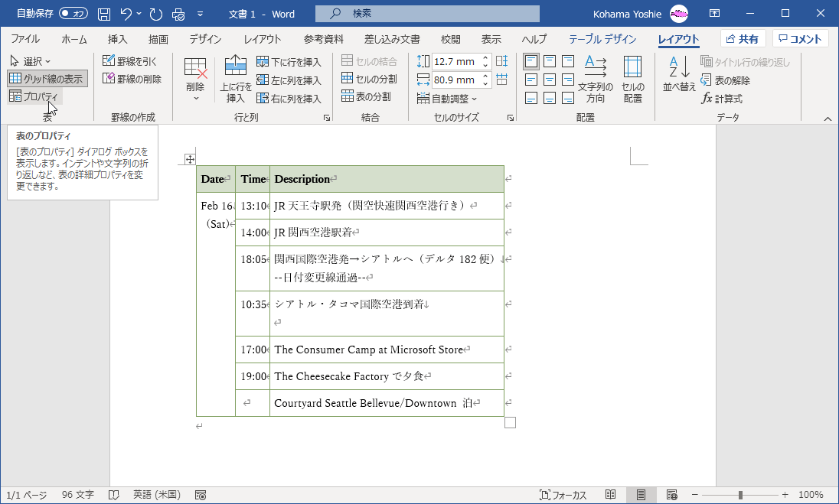Open the 削除 delete dropdown
This screenshot has height=504, width=839.
[195, 79]
